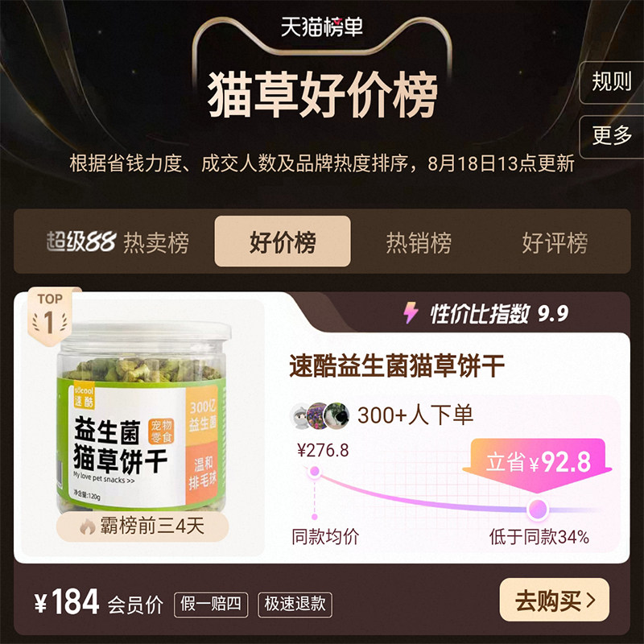644x644 pixels.
Task: Click the chevron on 去购买 button
Action: (x=591, y=601)
